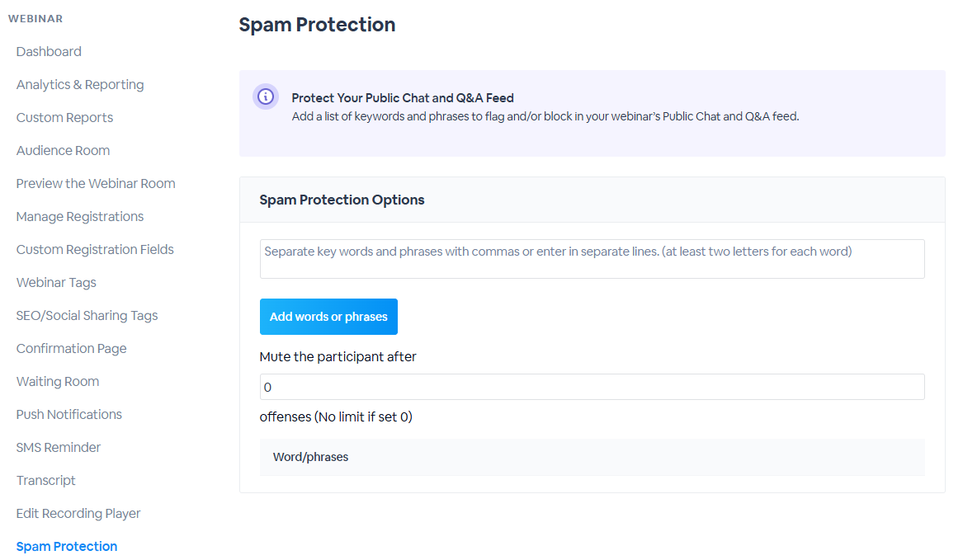
Task: Go to Confirmation Page settings
Action: pyautogui.click(x=71, y=349)
